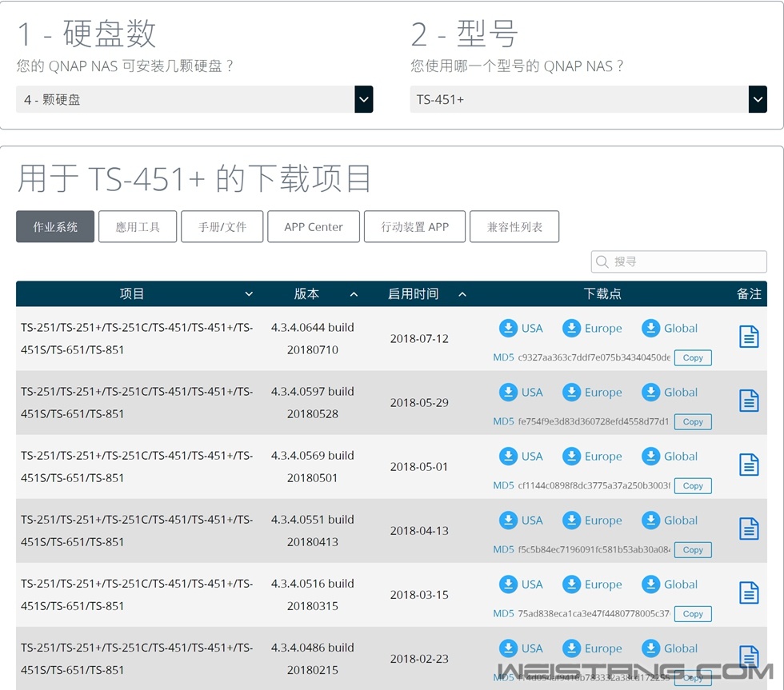The image size is (784, 690).
Task: Open the TS-451+ model dropdown
Action: pyautogui.click(x=588, y=99)
